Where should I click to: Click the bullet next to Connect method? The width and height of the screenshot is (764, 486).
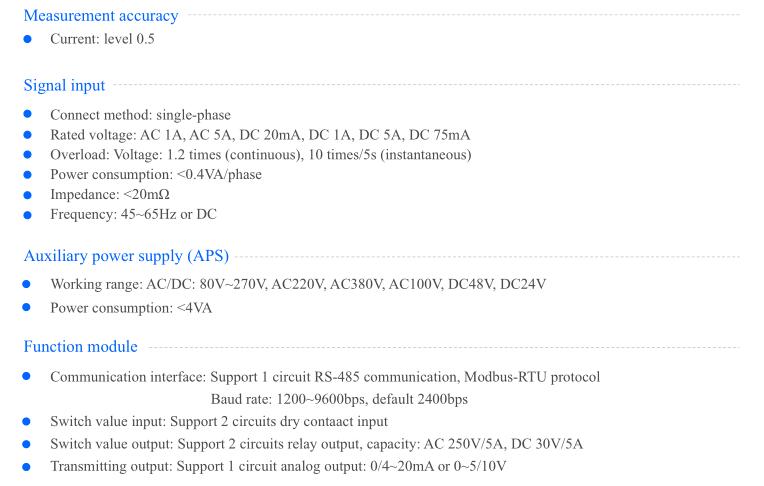point(28,114)
